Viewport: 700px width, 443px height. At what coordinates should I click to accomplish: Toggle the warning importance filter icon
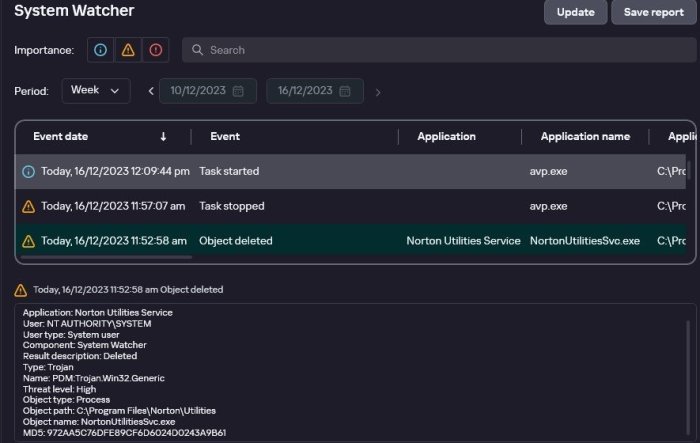click(128, 50)
